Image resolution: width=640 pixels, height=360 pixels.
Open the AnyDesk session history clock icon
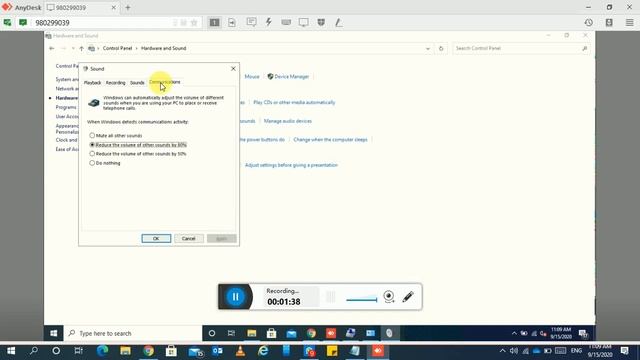tap(588, 23)
